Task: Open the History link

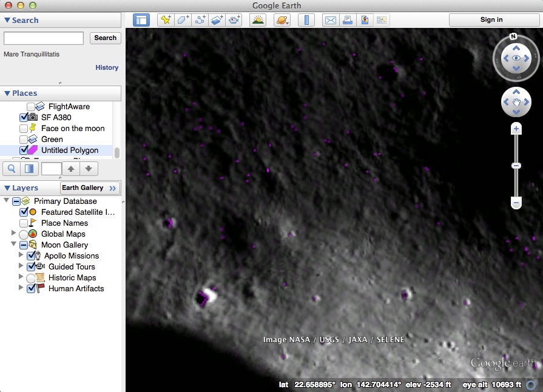Action: tap(107, 68)
